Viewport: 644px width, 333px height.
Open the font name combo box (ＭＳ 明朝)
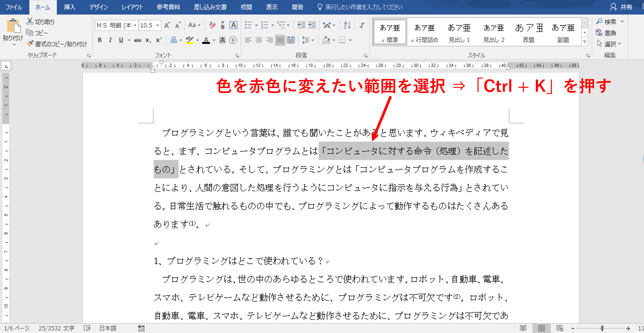click(116, 25)
